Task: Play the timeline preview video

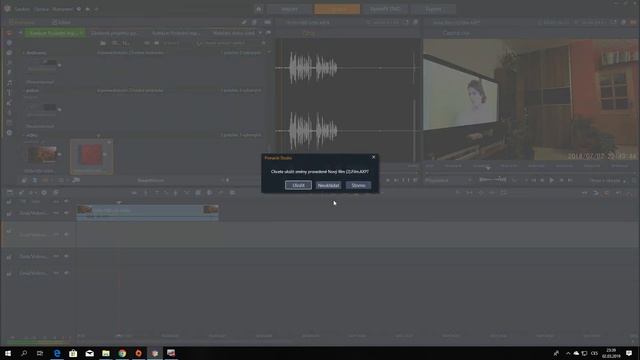Action: point(551,180)
